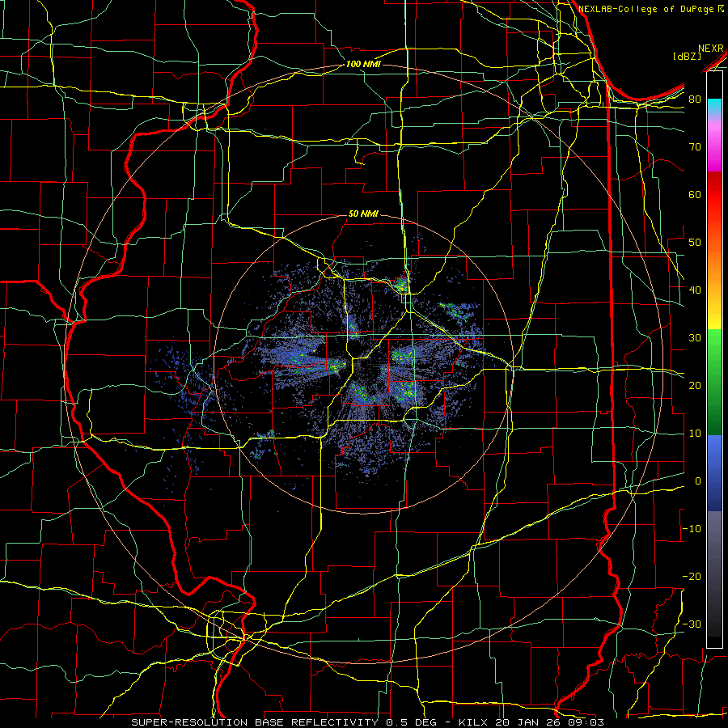Click the -10 value on the dBZ scale
This screenshot has width=728, height=728.
692,529
